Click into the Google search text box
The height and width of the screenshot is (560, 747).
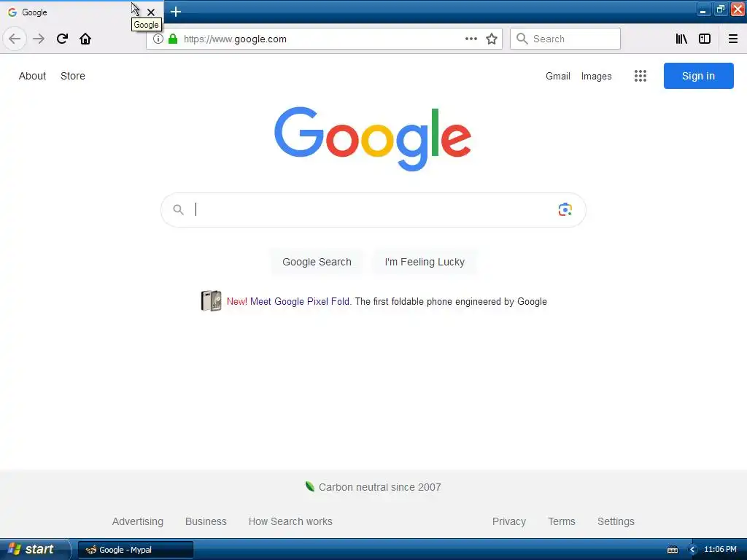373,209
